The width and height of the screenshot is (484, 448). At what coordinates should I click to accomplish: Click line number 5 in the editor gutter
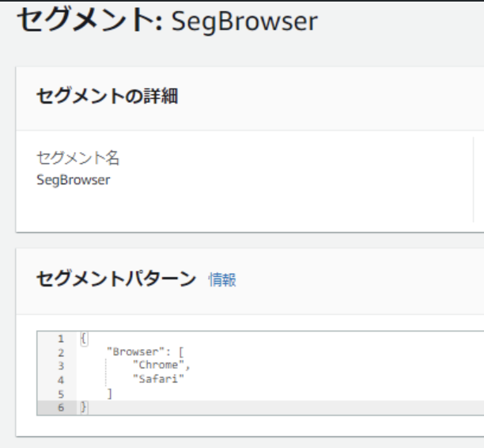[x=60, y=393]
